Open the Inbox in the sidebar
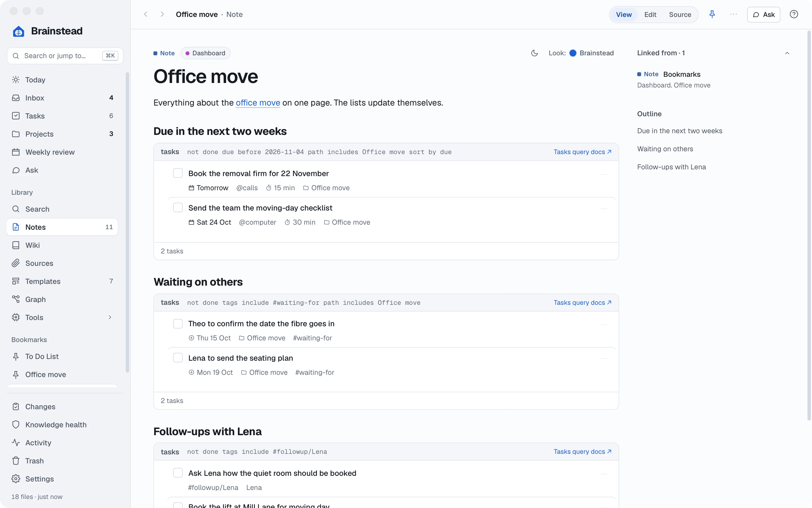The image size is (812, 508). [x=62, y=98]
